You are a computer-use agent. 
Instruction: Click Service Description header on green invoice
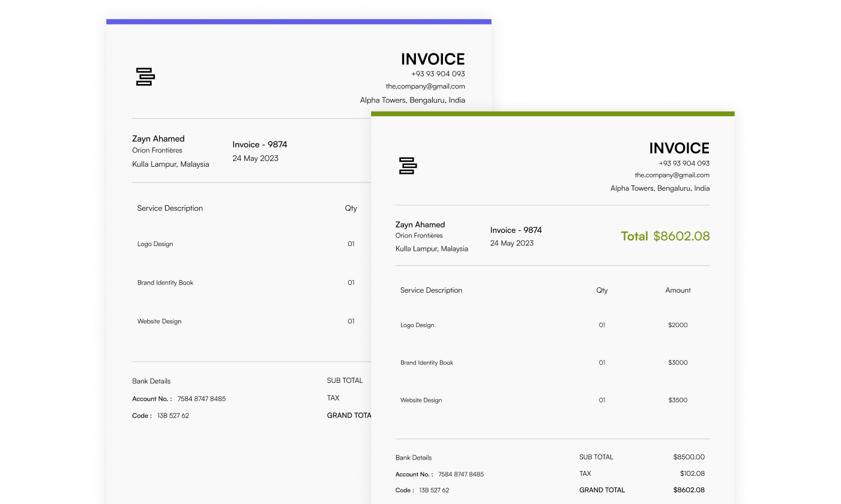point(431,290)
